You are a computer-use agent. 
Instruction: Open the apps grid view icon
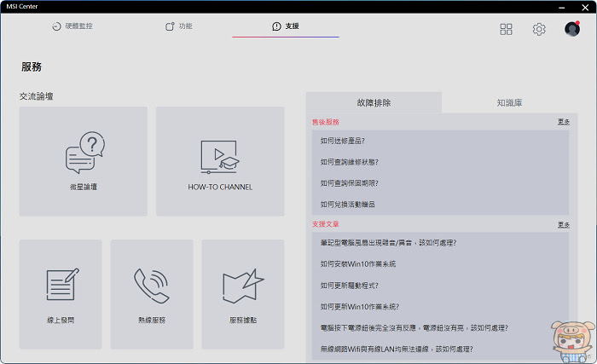point(506,29)
